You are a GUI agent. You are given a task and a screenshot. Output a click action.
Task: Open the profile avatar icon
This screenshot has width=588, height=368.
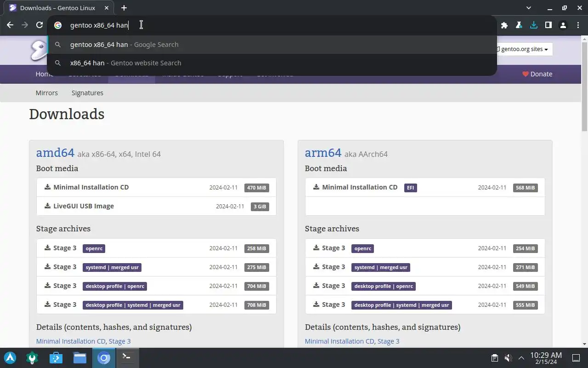563,25
